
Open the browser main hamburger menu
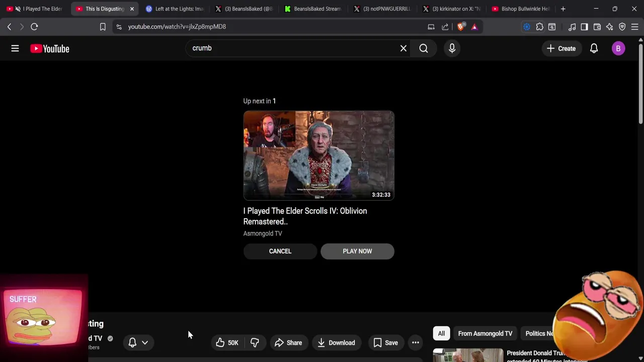[635, 27]
